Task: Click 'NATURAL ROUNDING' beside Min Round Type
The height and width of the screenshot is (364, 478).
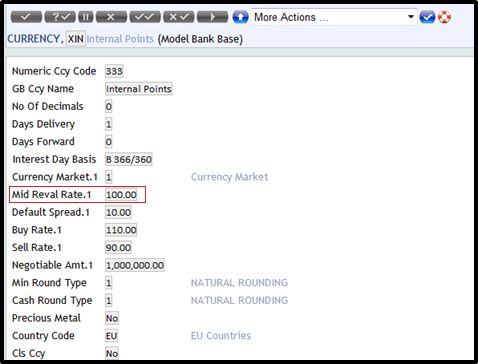Action: tap(239, 283)
